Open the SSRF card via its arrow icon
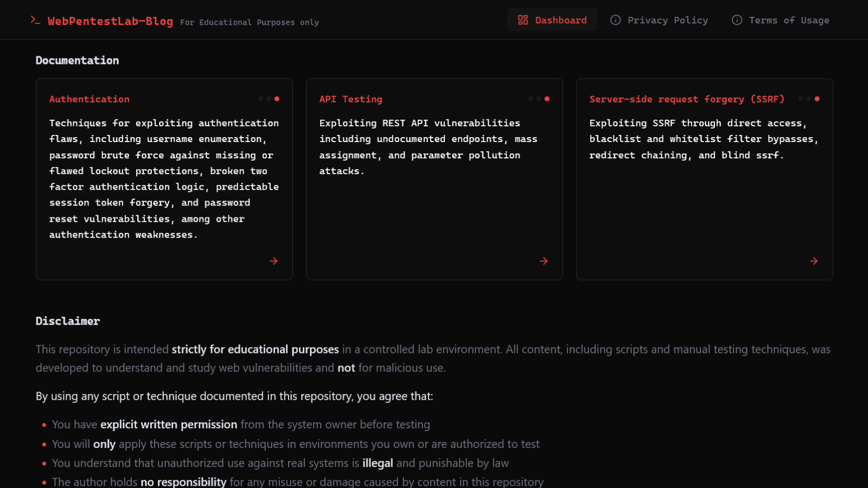The width and height of the screenshot is (868, 488). (x=814, y=261)
